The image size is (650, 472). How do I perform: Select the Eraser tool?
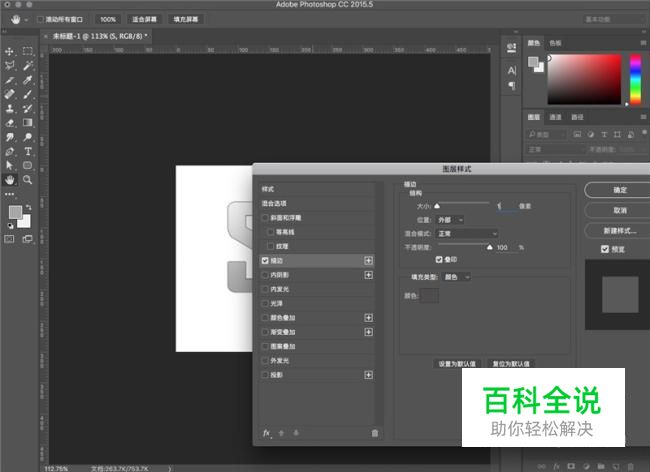point(9,123)
